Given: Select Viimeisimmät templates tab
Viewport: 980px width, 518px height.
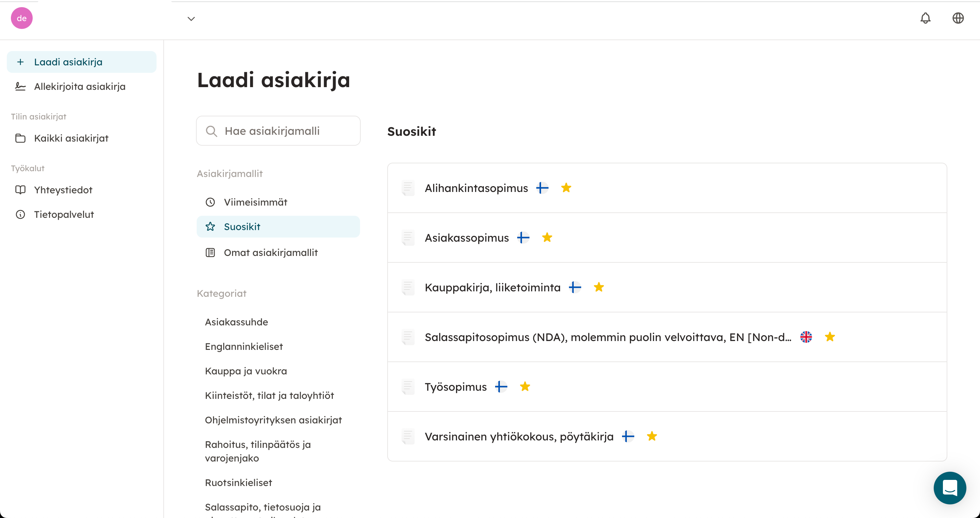Looking at the screenshot, I should click(x=255, y=202).
